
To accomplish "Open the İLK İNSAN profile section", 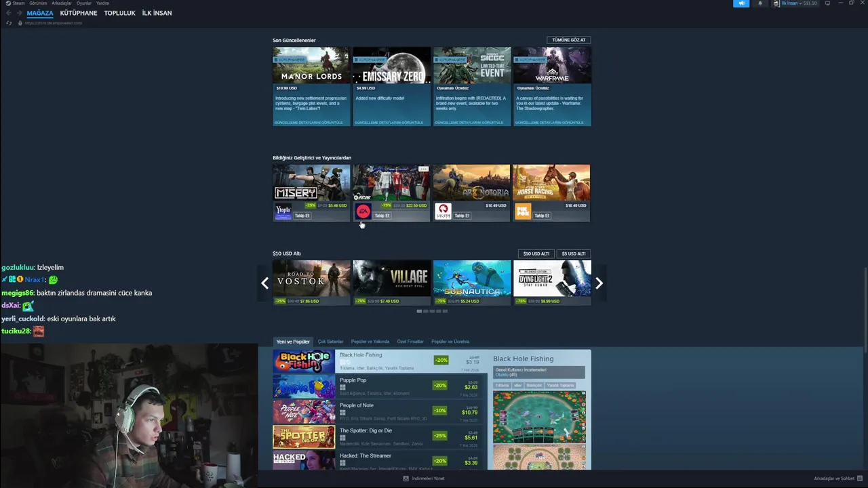I will pos(157,13).
